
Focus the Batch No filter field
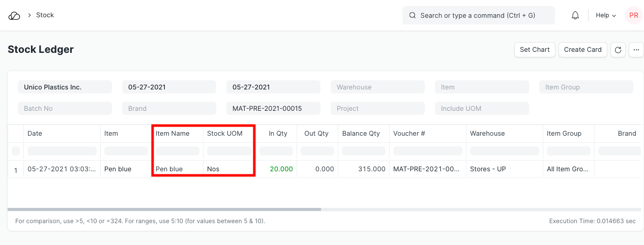pos(65,109)
